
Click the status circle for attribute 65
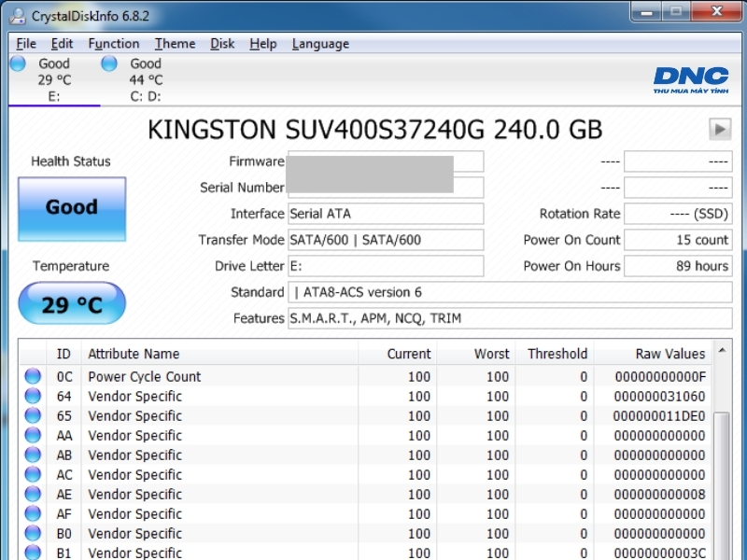tap(33, 415)
